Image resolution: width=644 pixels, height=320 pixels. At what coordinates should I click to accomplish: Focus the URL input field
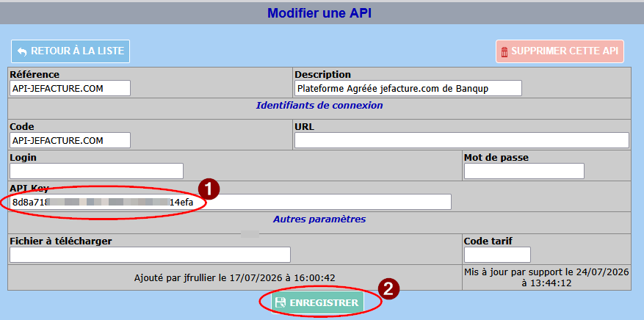pos(462,140)
